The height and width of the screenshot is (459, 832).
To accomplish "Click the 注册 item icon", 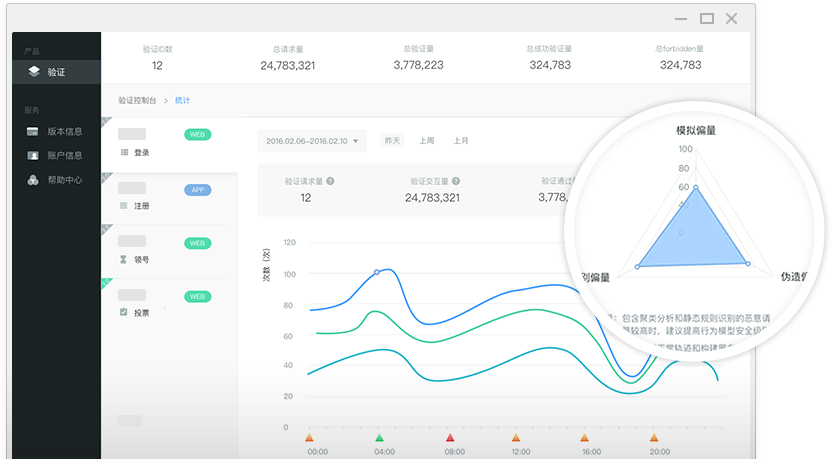I will (124, 205).
